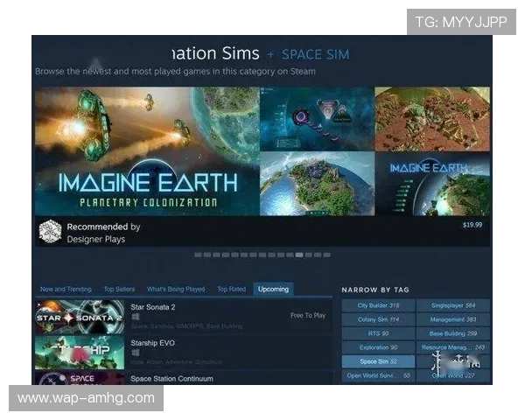This screenshot has width=525, height=420.
Task: Click the SPACE SIM category link in header
Action: tap(315, 54)
